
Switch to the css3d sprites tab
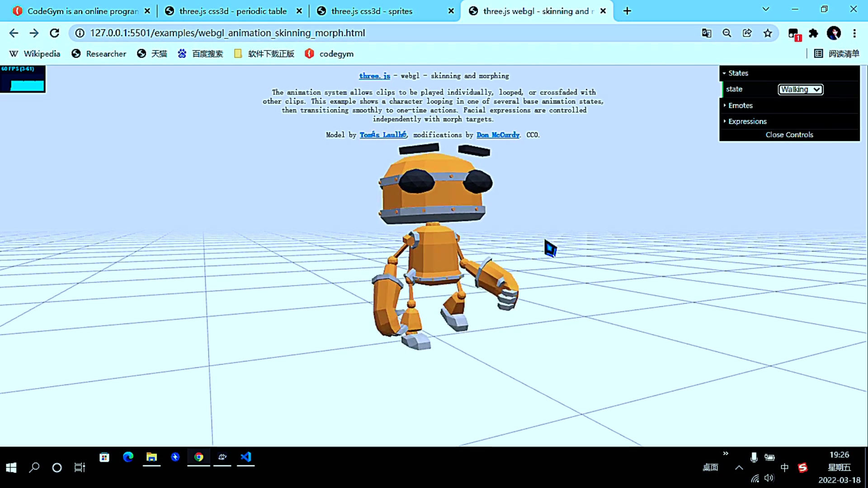pyautogui.click(x=371, y=11)
